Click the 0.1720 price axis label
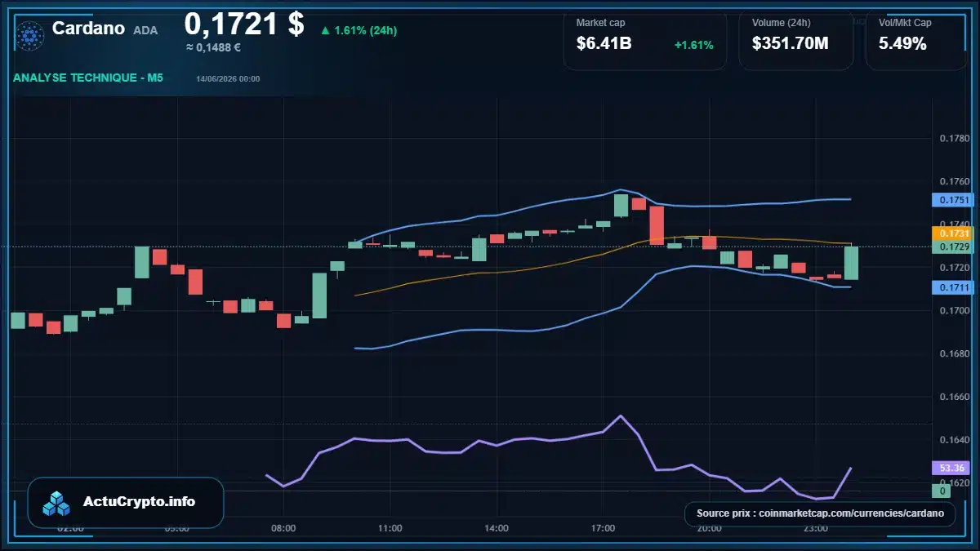Image resolution: width=980 pixels, height=551 pixels. pyautogui.click(x=954, y=268)
